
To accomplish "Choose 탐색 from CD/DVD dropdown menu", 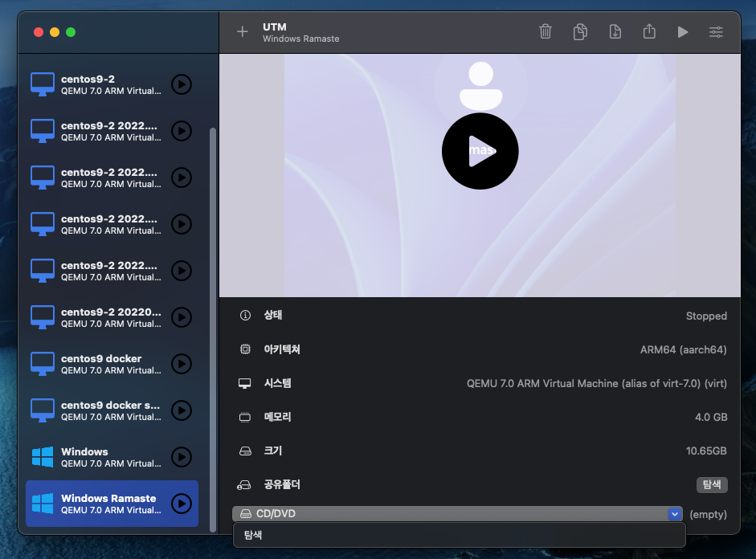I will click(459, 535).
